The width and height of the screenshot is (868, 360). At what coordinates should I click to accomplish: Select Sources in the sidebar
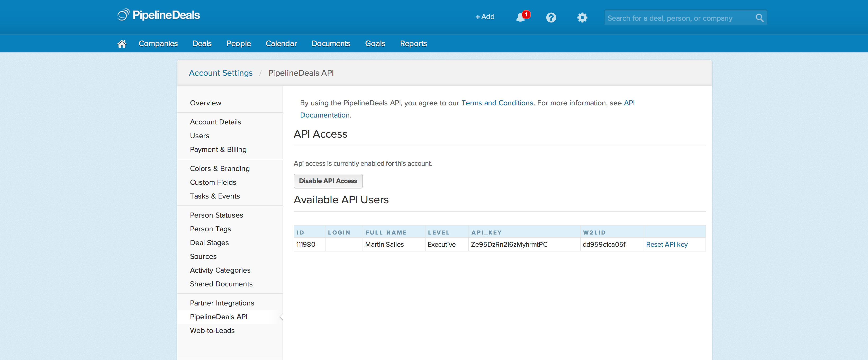(x=203, y=256)
